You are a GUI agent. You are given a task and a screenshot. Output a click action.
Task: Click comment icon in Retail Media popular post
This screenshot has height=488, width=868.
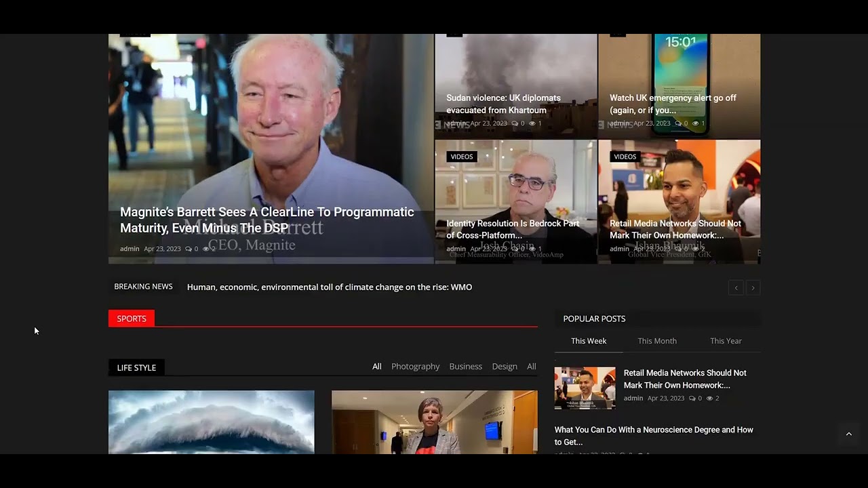coord(692,399)
